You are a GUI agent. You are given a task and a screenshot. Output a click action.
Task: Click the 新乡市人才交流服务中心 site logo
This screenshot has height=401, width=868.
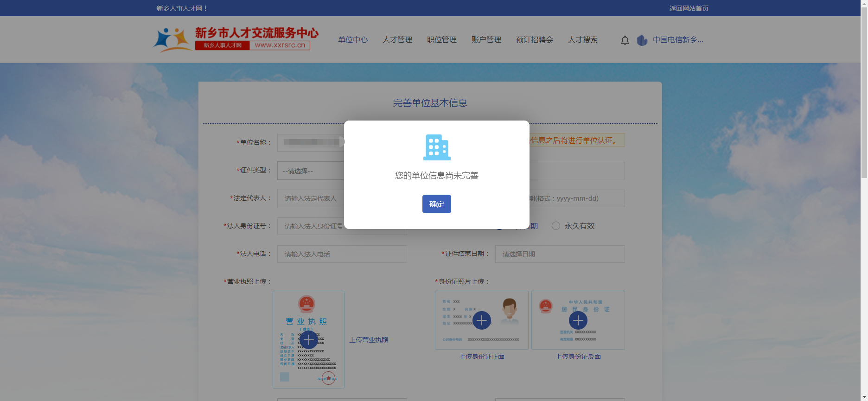tap(236, 39)
